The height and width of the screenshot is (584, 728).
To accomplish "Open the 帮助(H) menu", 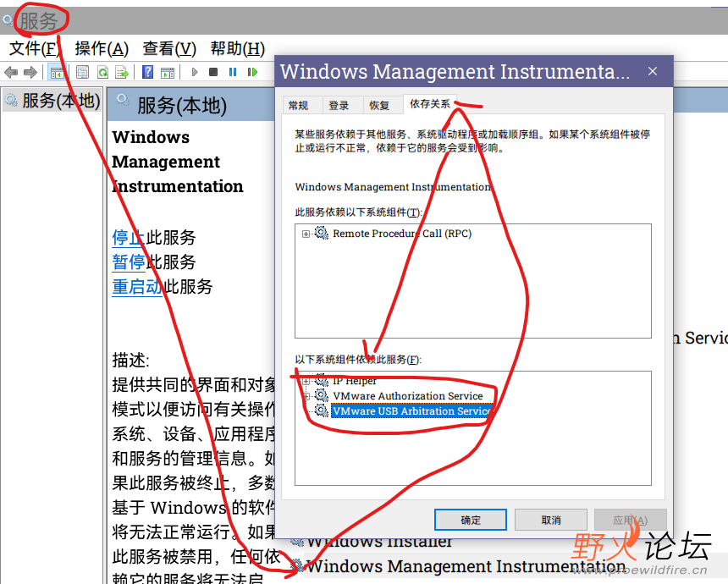I will 237,48.
